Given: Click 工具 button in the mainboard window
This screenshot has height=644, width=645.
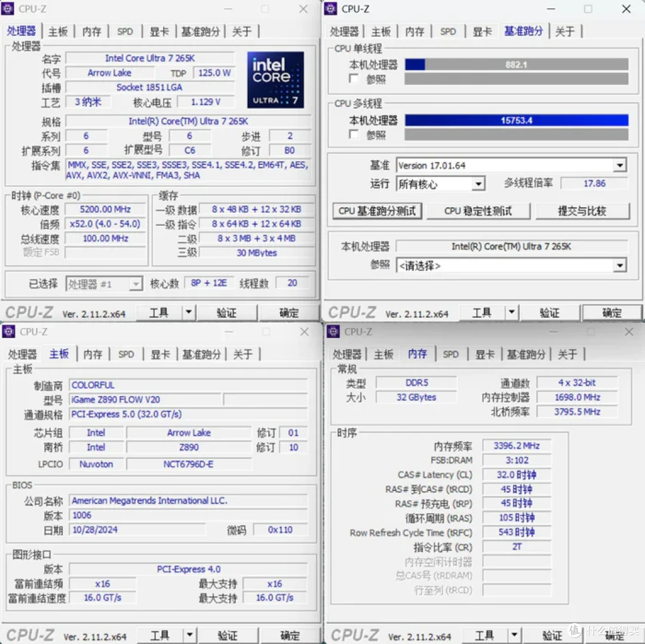Looking at the screenshot, I should [x=159, y=636].
